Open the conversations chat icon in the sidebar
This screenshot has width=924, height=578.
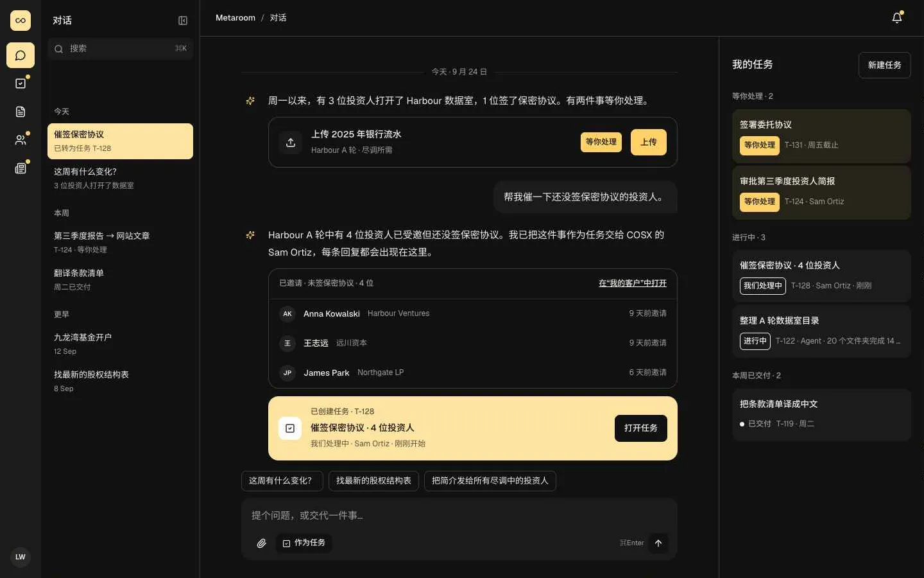(21, 55)
